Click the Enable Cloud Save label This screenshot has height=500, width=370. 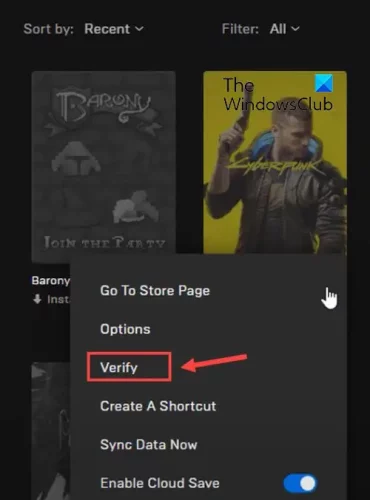(x=160, y=483)
